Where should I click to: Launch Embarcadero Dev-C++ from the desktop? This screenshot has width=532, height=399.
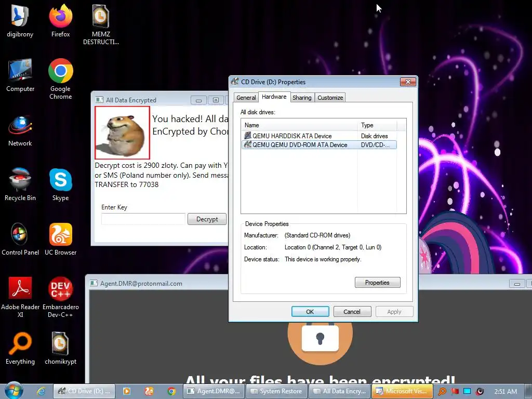coord(60,297)
